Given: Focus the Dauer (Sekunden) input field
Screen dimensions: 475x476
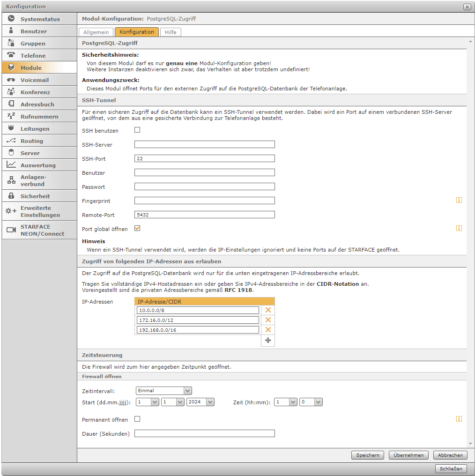Looking at the screenshot, I should tap(205, 433).
